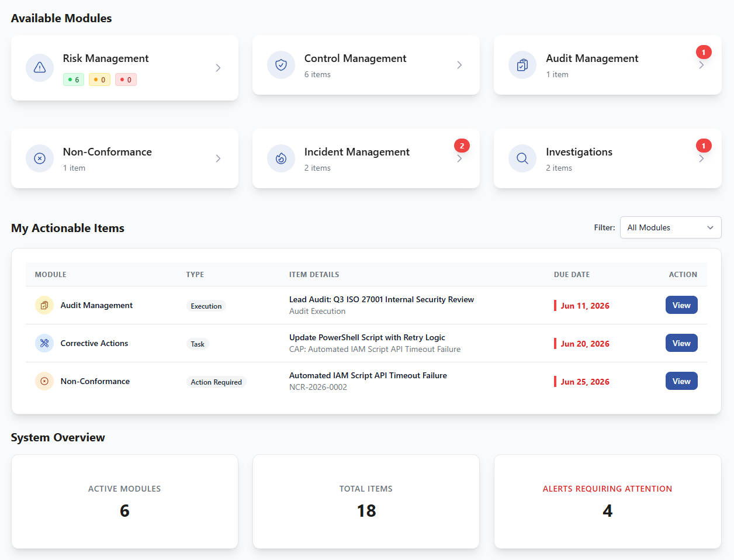Viewport: 734px width, 560px height.
Task: Click the Audit Execution subtitle text
Action: [x=317, y=311]
